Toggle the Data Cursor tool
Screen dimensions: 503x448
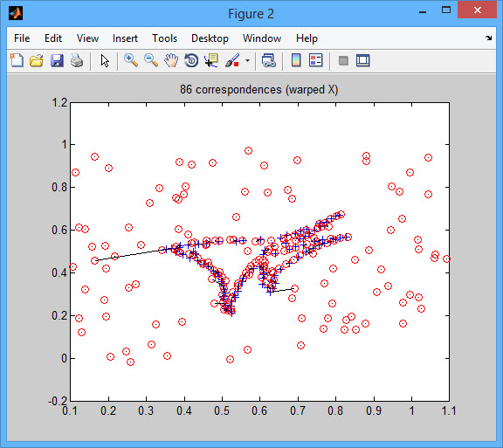(211, 60)
